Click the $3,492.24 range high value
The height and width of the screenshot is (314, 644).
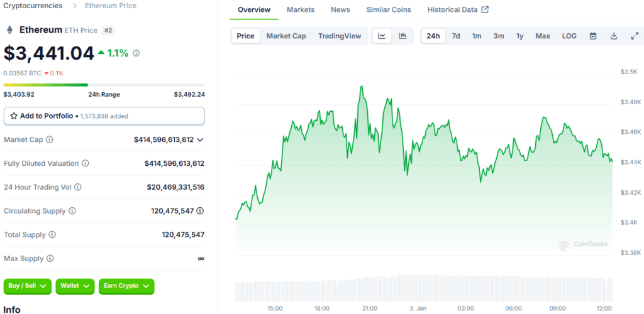[189, 95]
